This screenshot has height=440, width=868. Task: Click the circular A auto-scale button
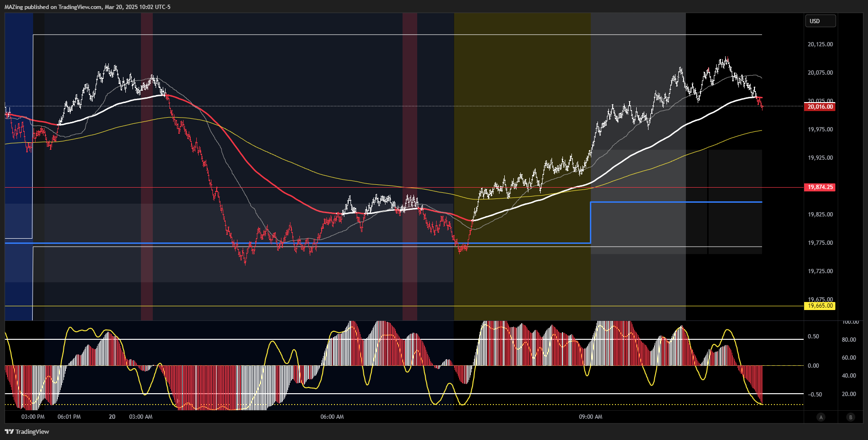coord(821,417)
